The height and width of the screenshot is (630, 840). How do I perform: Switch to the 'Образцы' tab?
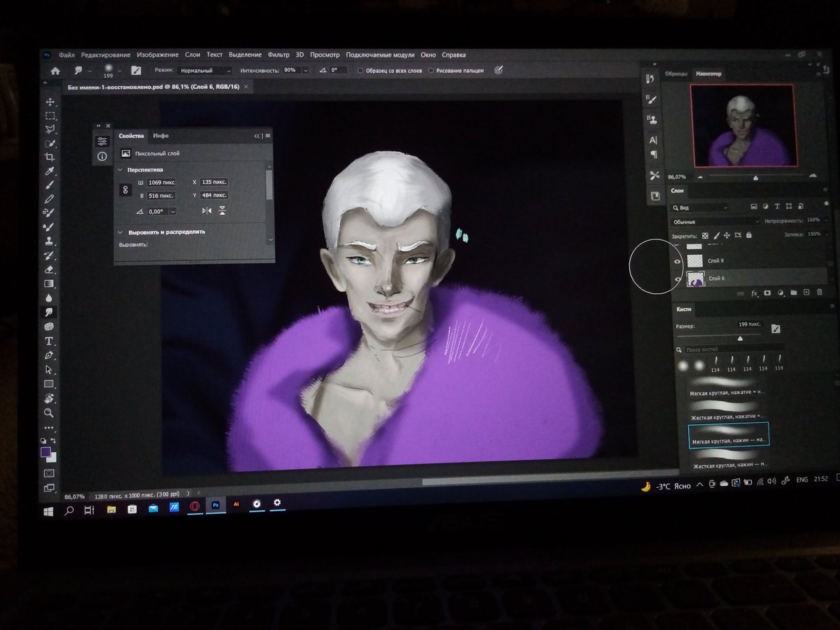(x=676, y=73)
